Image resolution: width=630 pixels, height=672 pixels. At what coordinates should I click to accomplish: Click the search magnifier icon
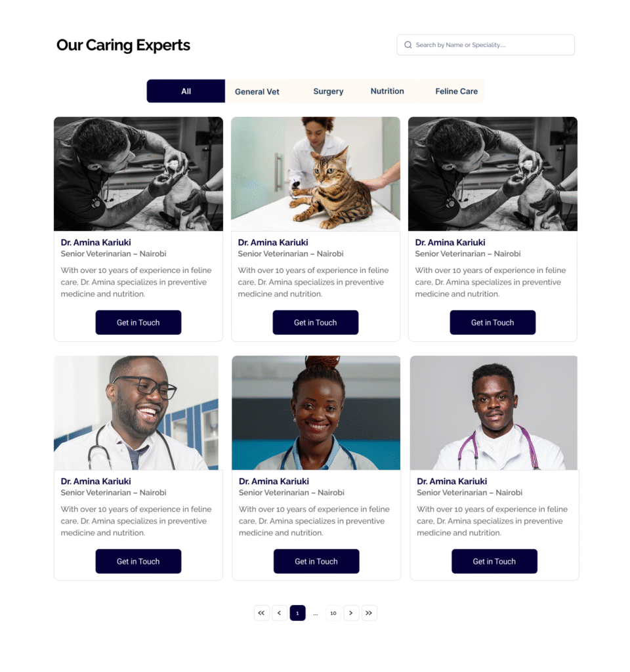408,45
